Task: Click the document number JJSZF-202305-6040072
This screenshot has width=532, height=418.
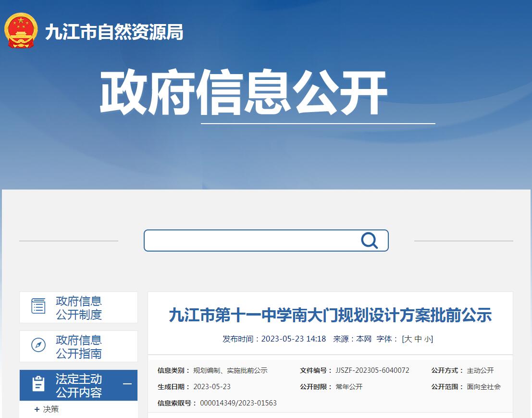Action: pos(372,370)
